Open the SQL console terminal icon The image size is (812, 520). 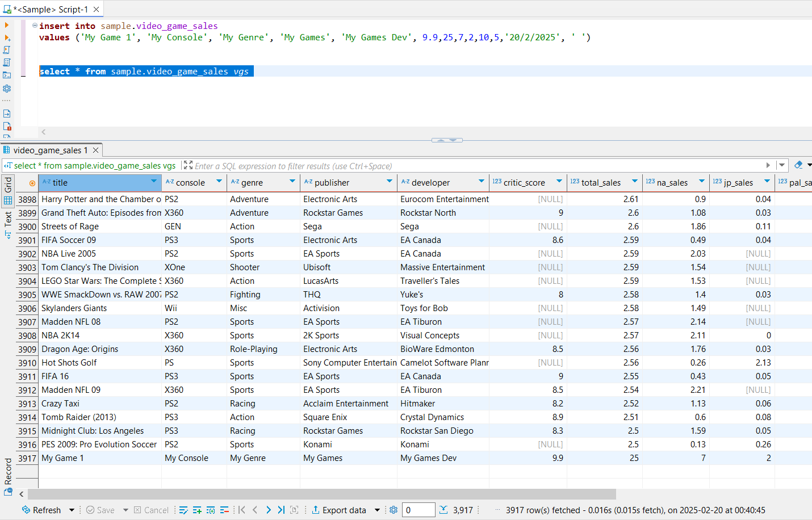(7, 75)
